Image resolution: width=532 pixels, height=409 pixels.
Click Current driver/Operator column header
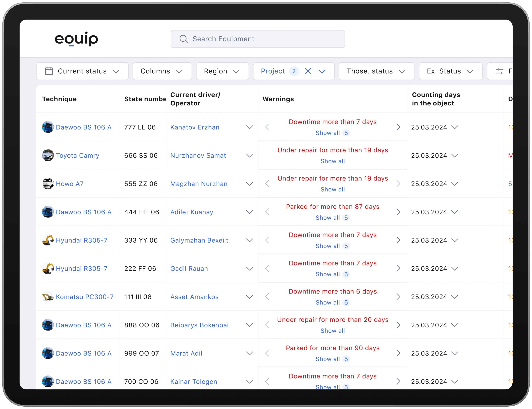(195, 99)
